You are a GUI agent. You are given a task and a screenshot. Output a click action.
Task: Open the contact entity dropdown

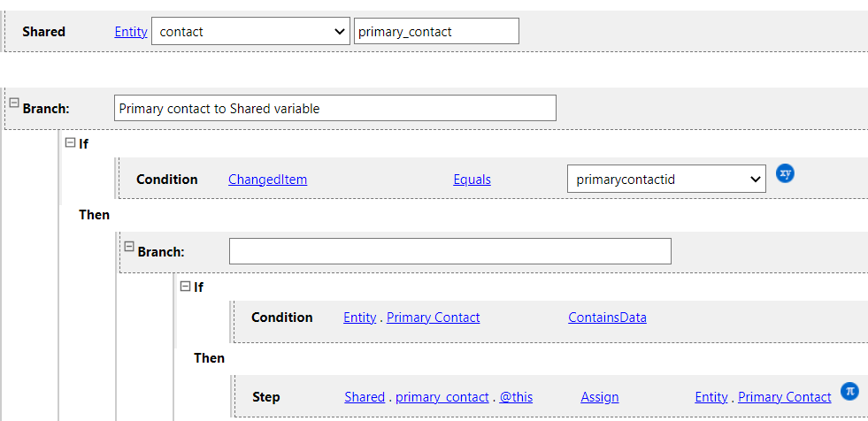[250, 32]
